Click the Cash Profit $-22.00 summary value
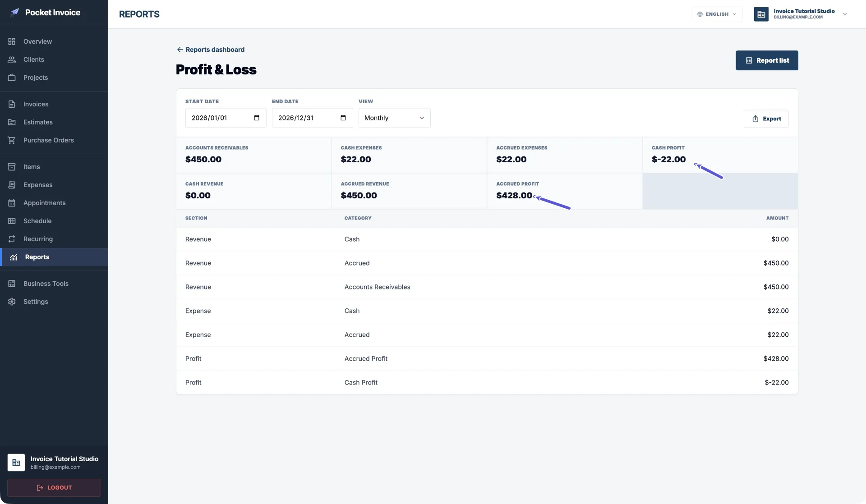This screenshot has width=866, height=504. click(668, 159)
